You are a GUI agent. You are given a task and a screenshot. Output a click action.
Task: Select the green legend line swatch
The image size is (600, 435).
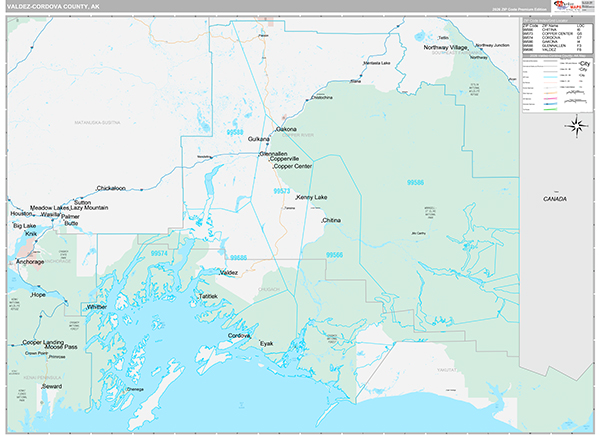pyautogui.click(x=550, y=109)
